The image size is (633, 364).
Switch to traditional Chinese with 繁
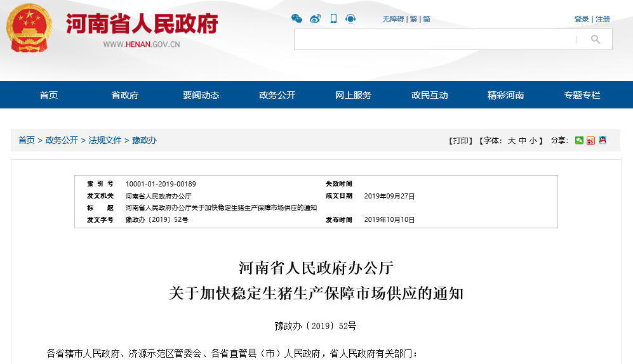[x=413, y=19]
